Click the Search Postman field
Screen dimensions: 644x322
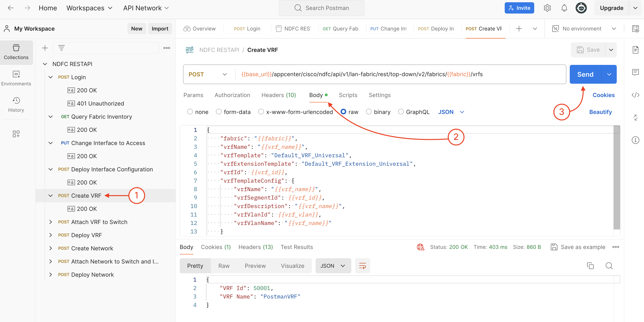321,8
